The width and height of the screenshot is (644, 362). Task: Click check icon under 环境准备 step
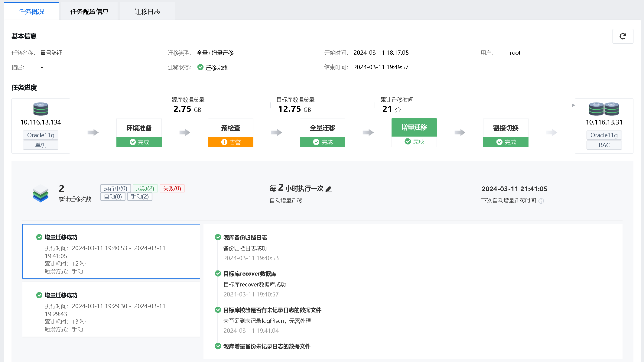[132, 142]
